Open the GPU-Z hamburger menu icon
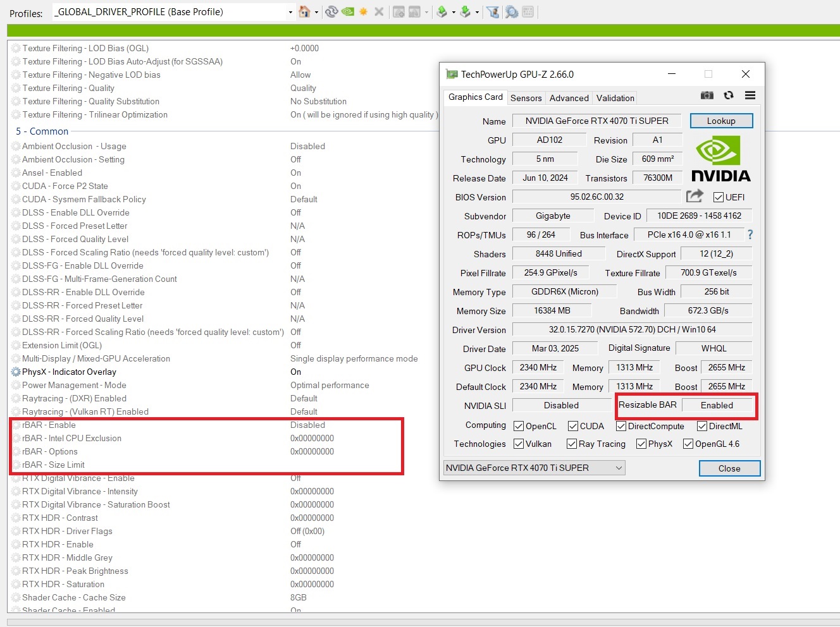Image resolution: width=840 pixels, height=627 pixels. 750,95
